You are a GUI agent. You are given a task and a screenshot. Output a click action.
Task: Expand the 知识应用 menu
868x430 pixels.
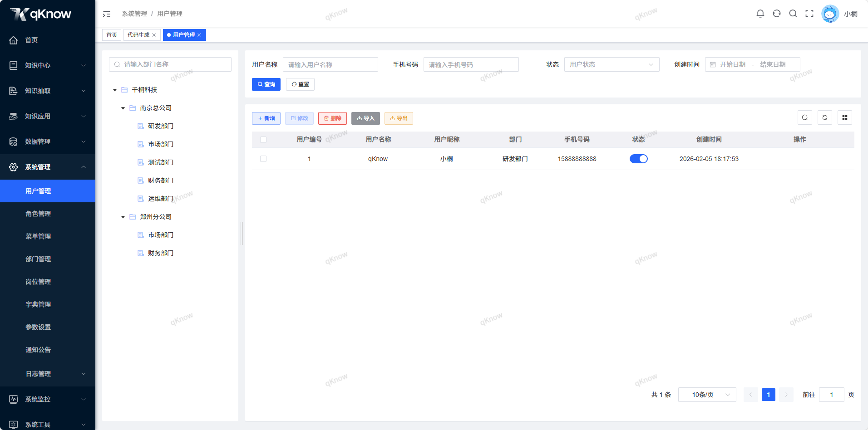84,116
